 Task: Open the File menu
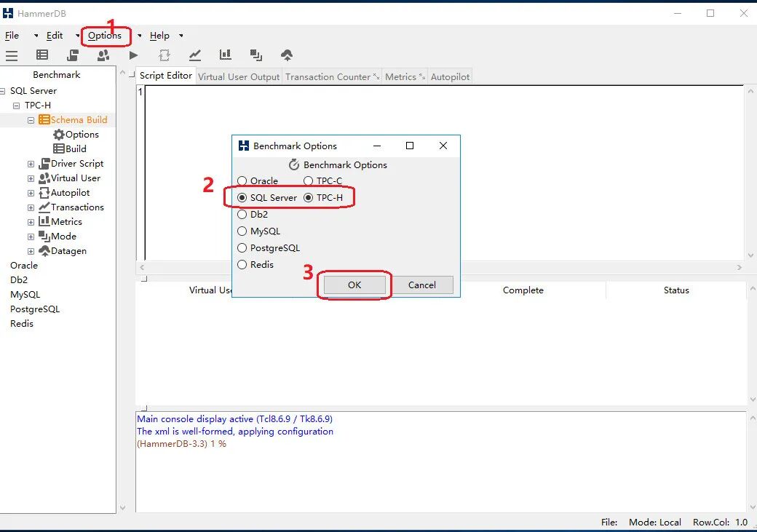[x=12, y=35]
